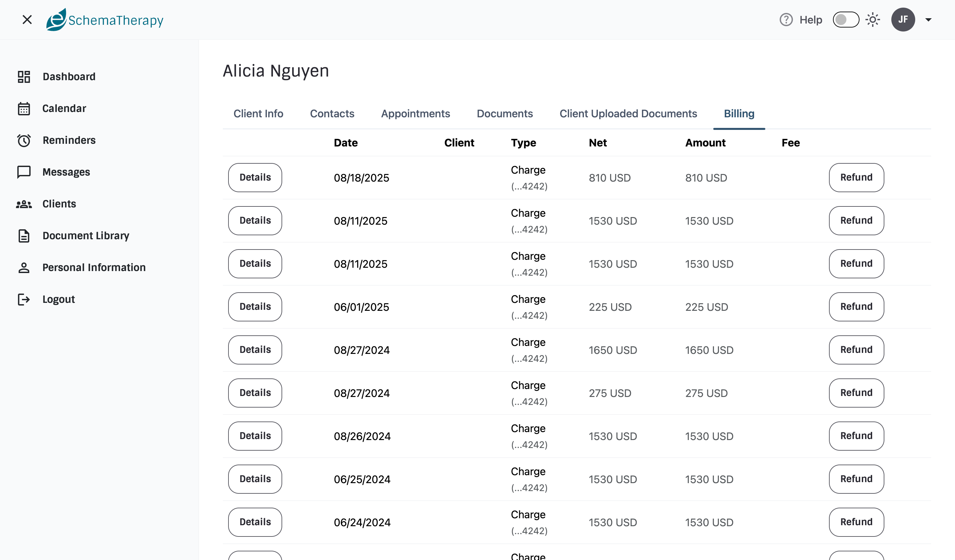This screenshot has width=955, height=560.
Task: Click the 06/24/2024 date cell
Action: point(362,522)
